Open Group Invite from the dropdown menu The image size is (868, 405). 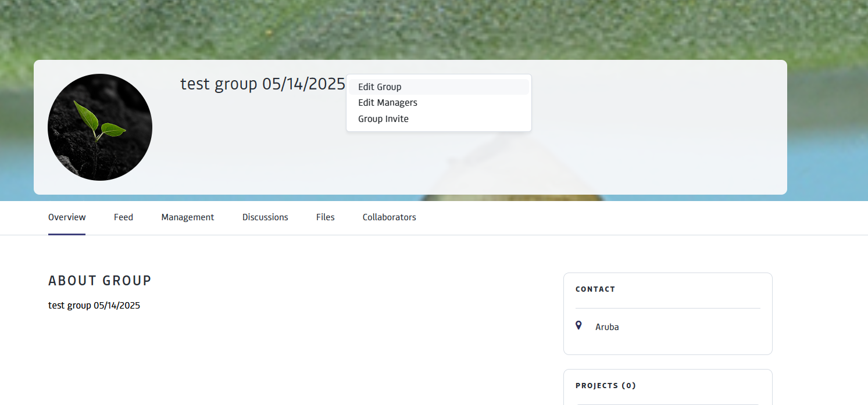[x=383, y=119]
